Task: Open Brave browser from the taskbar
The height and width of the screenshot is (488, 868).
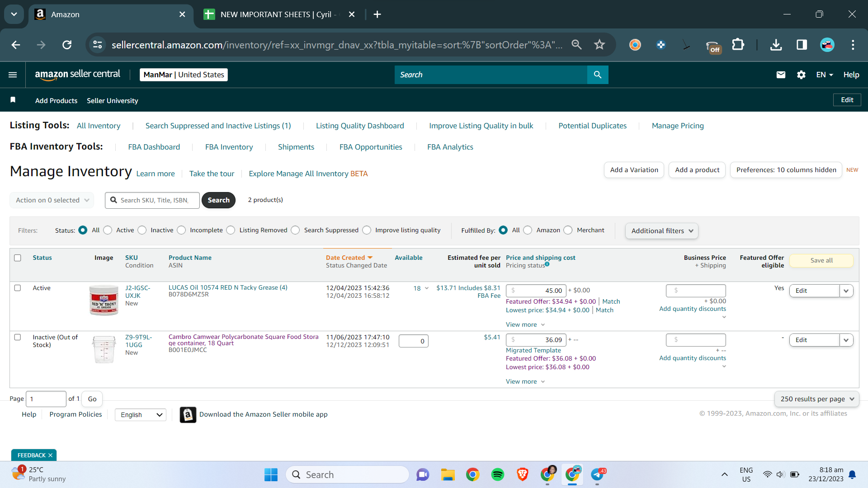Action: (x=523, y=474)
